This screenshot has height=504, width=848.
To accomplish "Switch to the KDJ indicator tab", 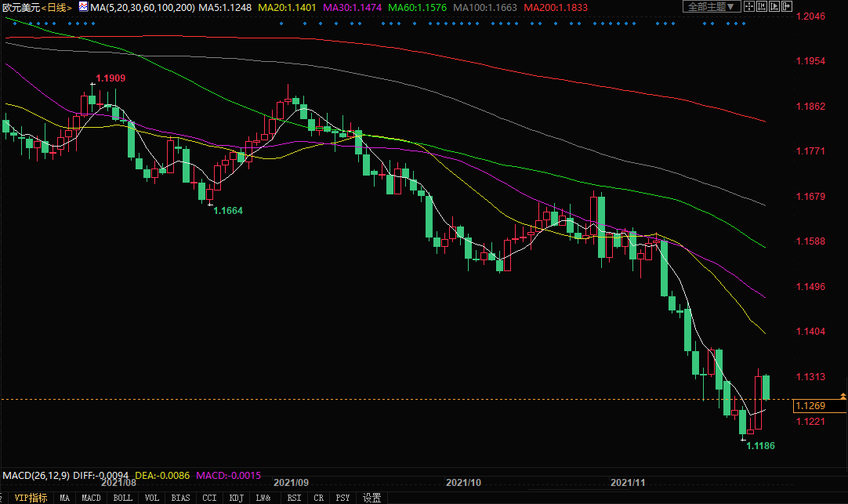I will tap(236, 498).
